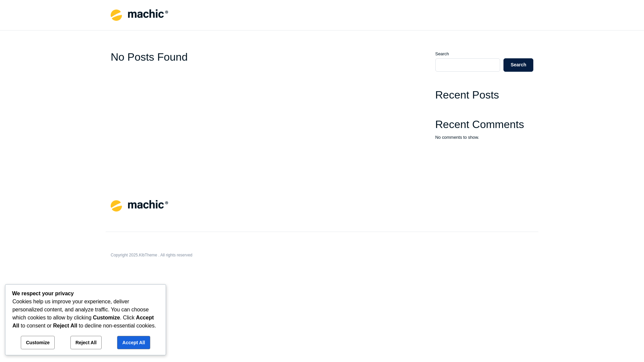Click the 'All rights reserved' footer text
The image size is (644, 362).
pos(176,255)
